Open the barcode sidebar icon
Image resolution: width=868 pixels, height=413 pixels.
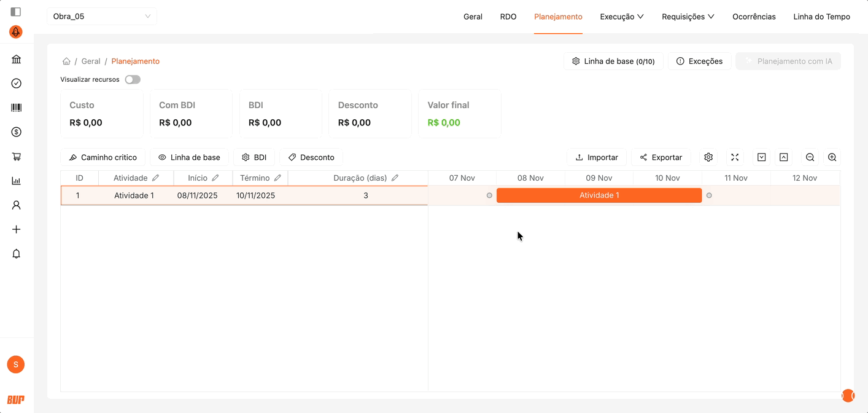(x=17, y=108)
